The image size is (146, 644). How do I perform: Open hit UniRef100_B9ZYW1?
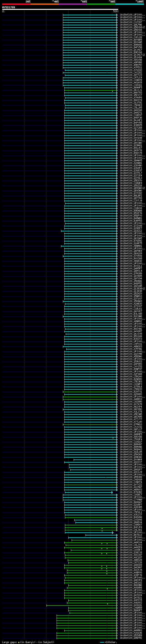(131, 329)
